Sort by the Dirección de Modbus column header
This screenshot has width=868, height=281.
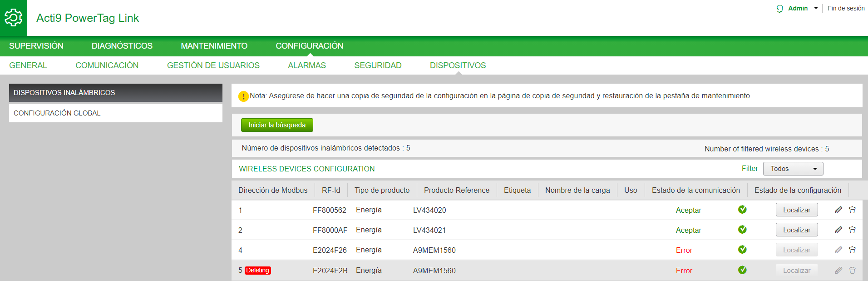click(272, 190)
